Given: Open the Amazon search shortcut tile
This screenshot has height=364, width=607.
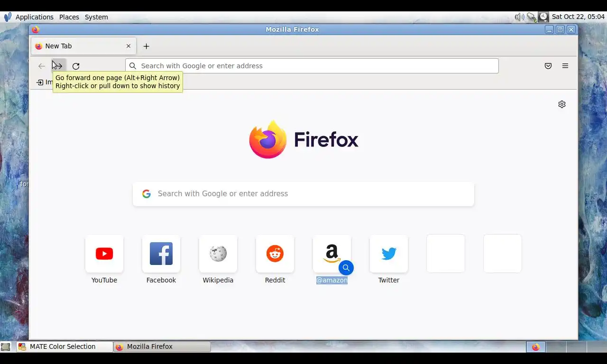Looking at the screenshot, I should tap(332, 254).
